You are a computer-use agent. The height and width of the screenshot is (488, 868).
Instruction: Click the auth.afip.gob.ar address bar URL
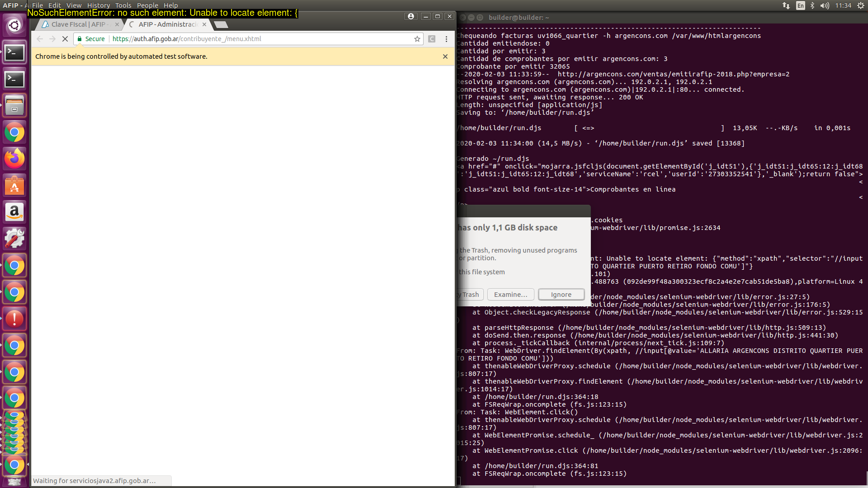tap(187, 39)
